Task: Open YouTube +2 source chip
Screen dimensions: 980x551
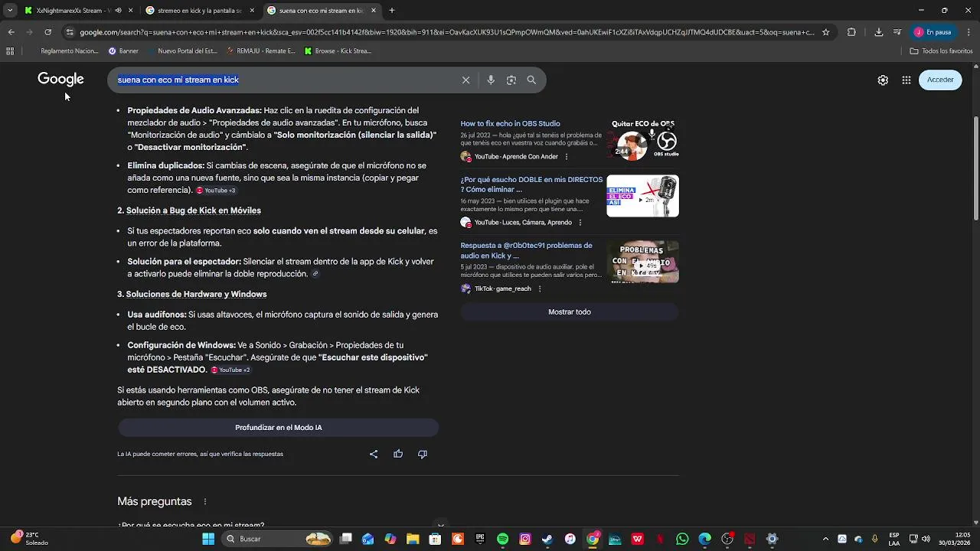Action: pyautogui.click(x=230, y=370)
